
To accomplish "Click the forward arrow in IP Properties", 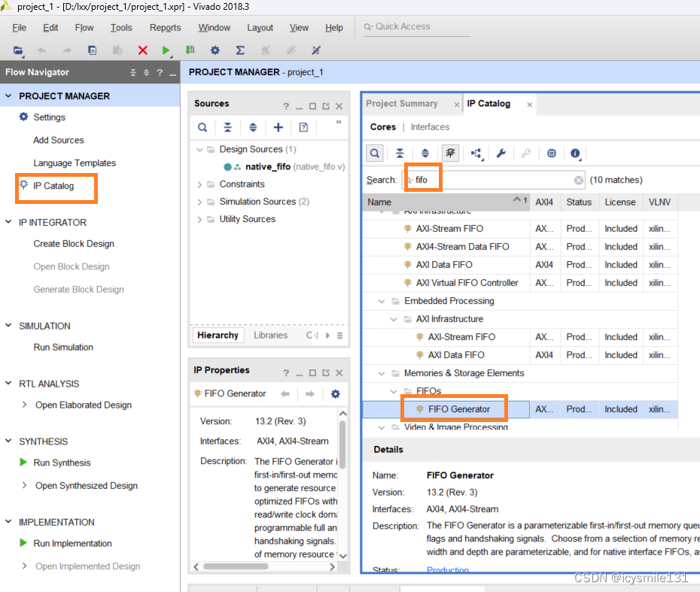I will click(x=310, y=394).
